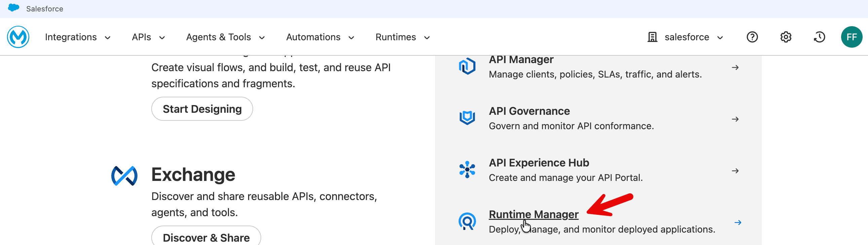Image resolution: width=868 pixels, height=245 pixels.
Task: Click 'Deploy, manage, and monitor deployed applications.' text
Action: pos(602,230)
